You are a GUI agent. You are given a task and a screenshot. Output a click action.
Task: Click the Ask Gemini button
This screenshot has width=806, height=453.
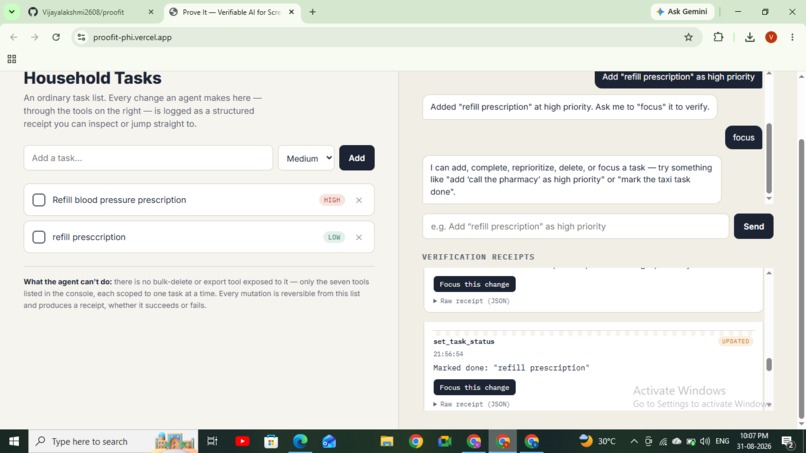point(682,12)
